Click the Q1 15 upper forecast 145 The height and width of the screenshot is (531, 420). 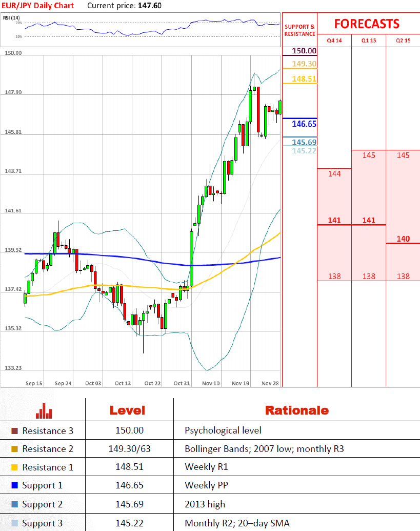click(x=369, y=155)
